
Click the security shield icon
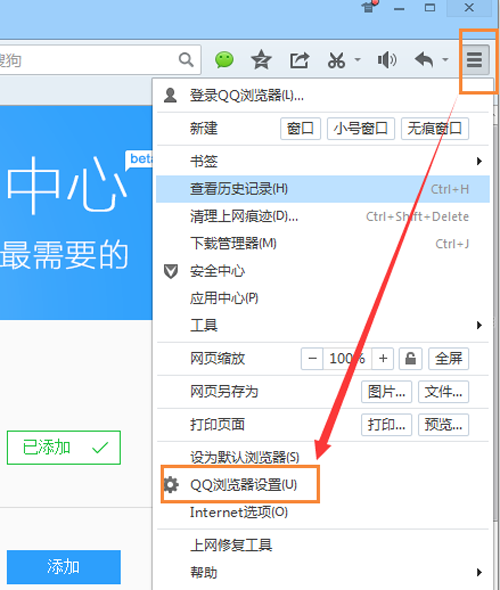171,271
